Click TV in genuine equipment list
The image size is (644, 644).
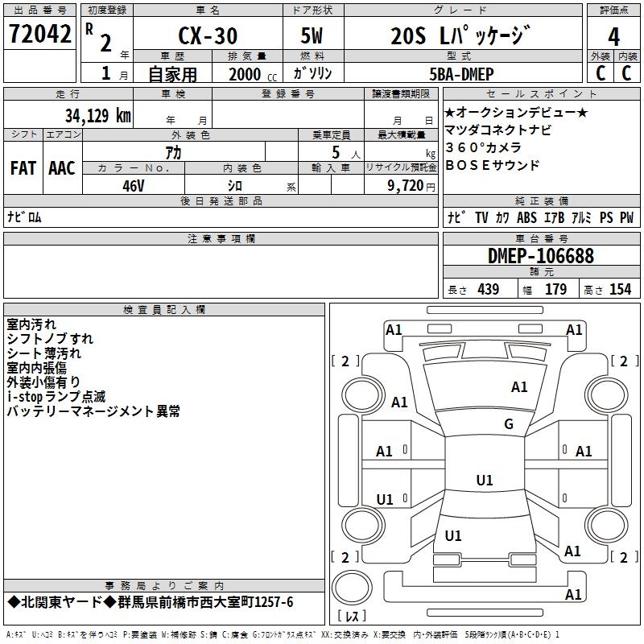click(481, 217)
